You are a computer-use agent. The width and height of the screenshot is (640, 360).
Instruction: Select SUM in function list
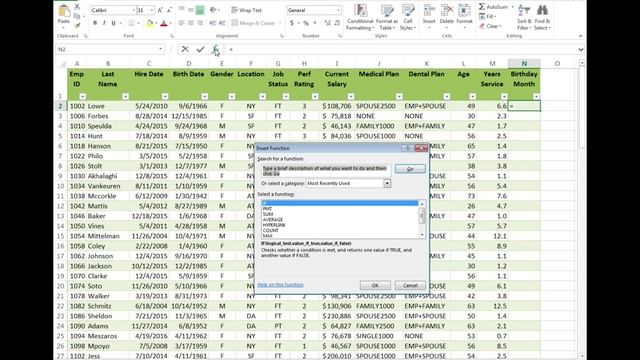click(268, 214)
